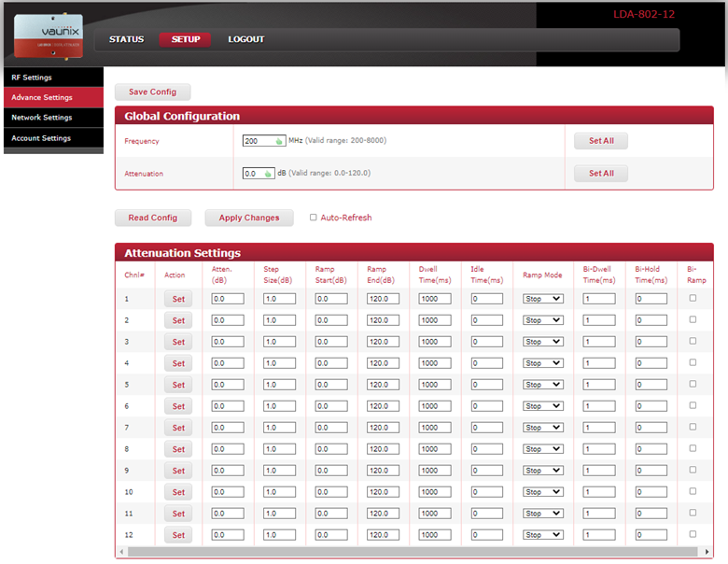Click the green icon inside Attenuation field
This screenshot has height=564, width=728.
click(269, 174)
